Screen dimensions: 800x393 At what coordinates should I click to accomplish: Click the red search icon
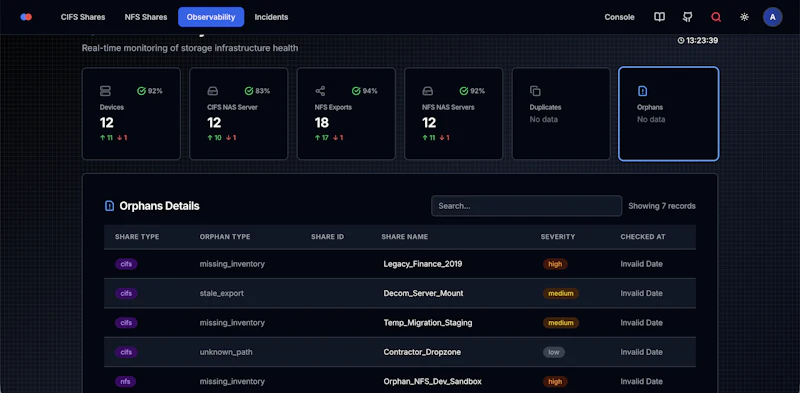tap(716, 17)
